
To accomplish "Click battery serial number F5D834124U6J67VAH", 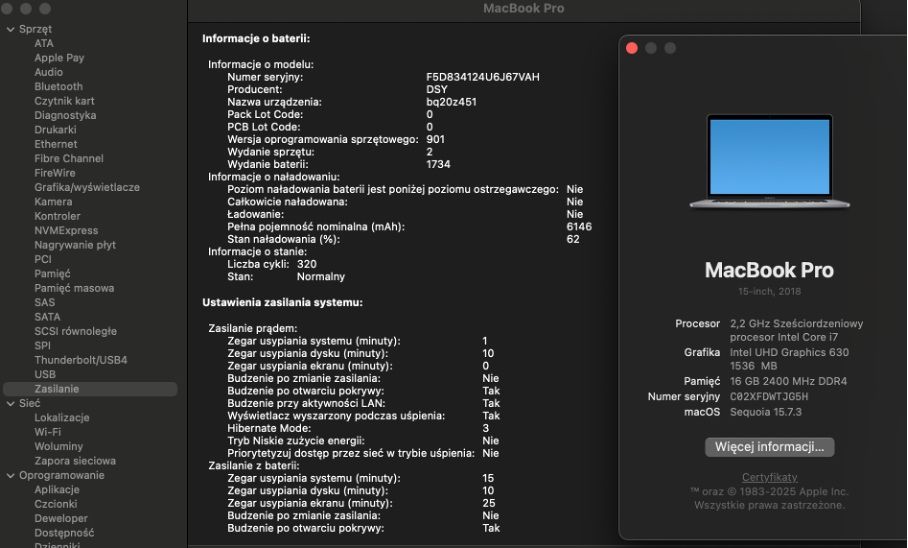I will 483,77.
